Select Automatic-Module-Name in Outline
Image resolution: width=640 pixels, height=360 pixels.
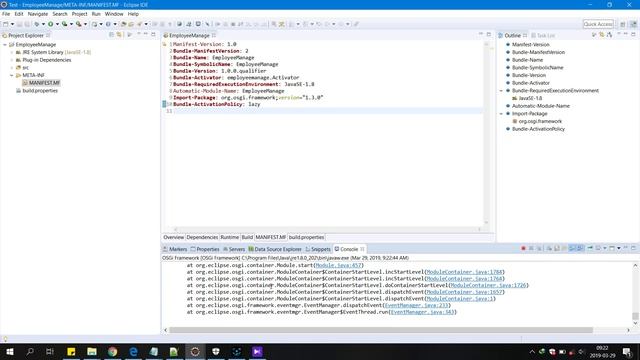pos(541,106)
